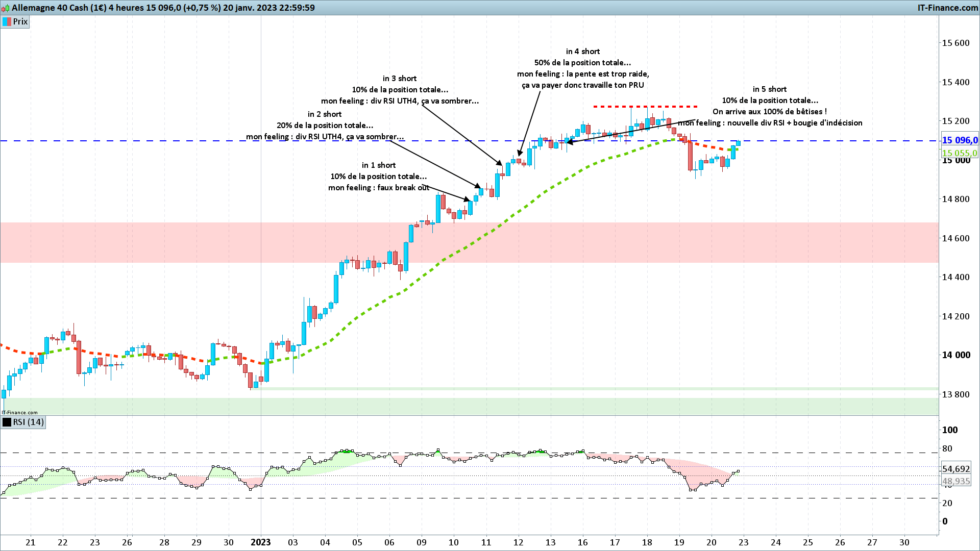Click the 48,935 RSI value label
Image resolution: width=980 pixels, height=551 pixels.
956,481
